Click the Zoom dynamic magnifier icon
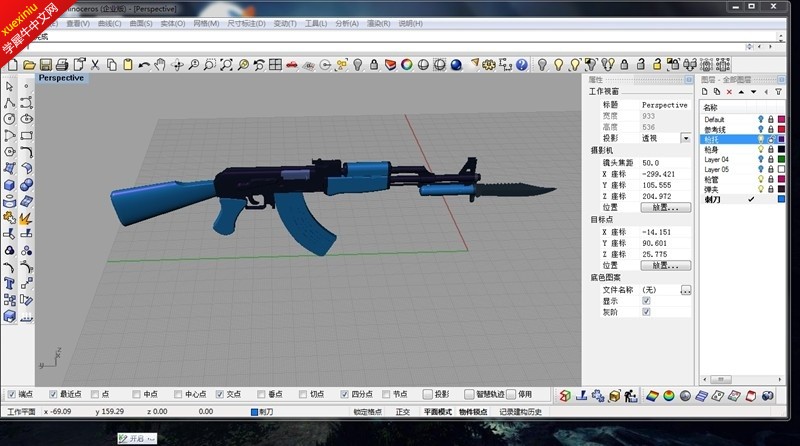Viewport: 800px width, 446px height. [193, 65]
